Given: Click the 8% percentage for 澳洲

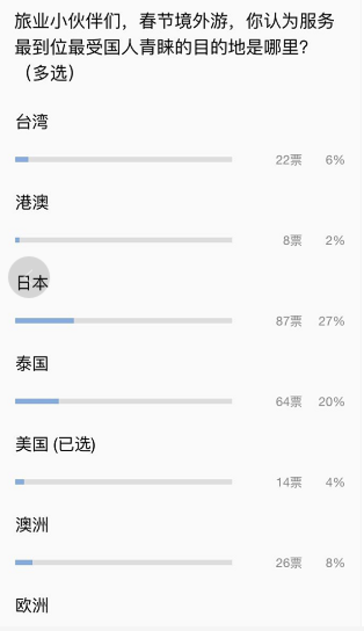Looking at the screenshot, I should 334,563.
